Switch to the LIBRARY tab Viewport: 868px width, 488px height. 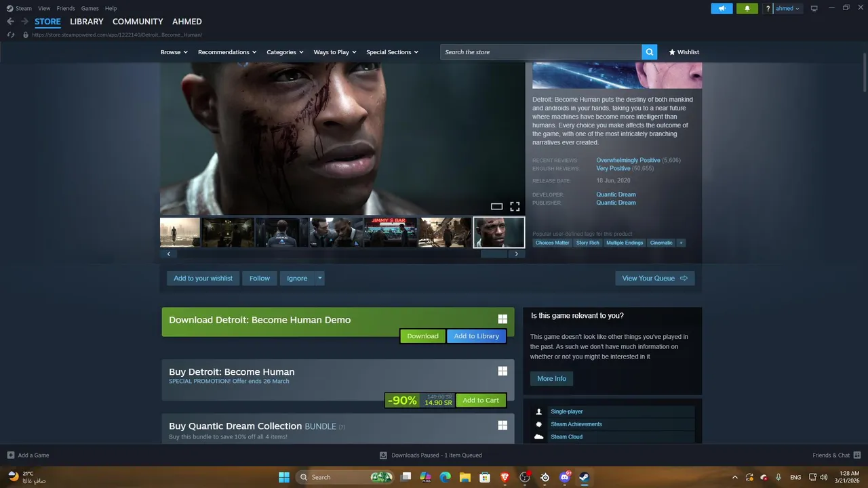(x=87, y=22)
